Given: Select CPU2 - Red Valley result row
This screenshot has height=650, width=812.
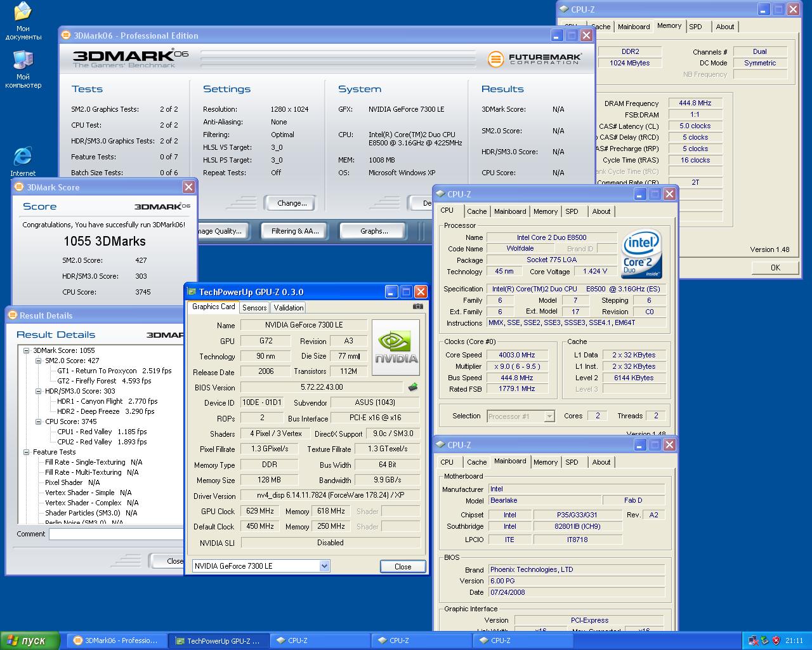Looking at the screenshot, I should click(102, 442).
